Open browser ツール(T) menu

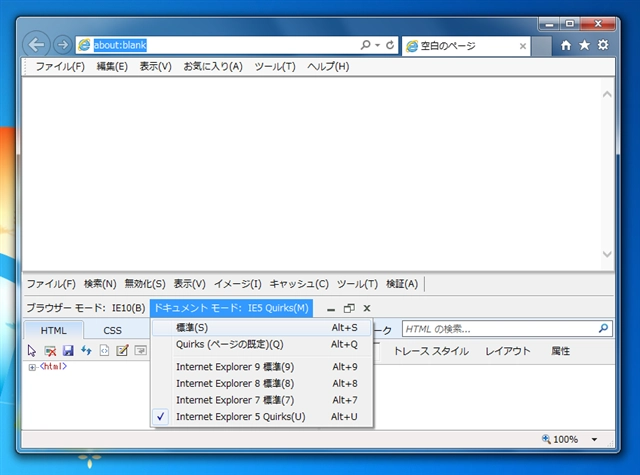click(275, 67)
